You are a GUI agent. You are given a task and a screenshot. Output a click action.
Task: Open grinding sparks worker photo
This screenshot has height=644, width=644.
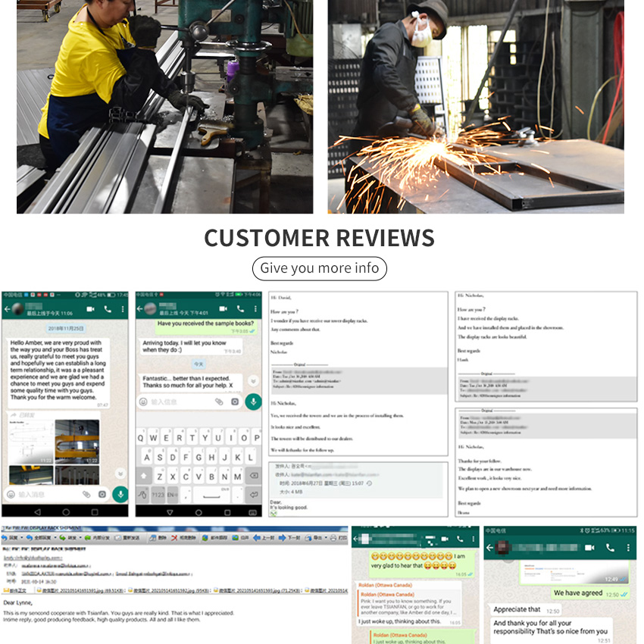pos(476,106)
